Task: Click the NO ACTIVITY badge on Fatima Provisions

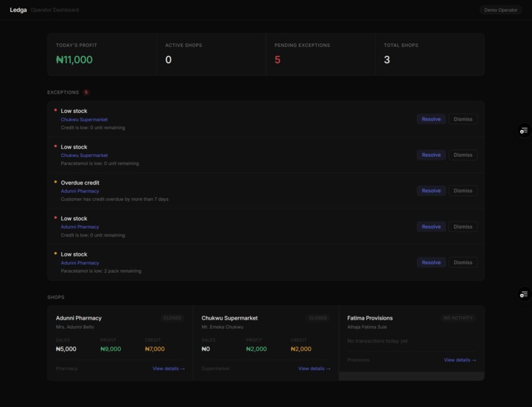Action: [x=458, y=318]
